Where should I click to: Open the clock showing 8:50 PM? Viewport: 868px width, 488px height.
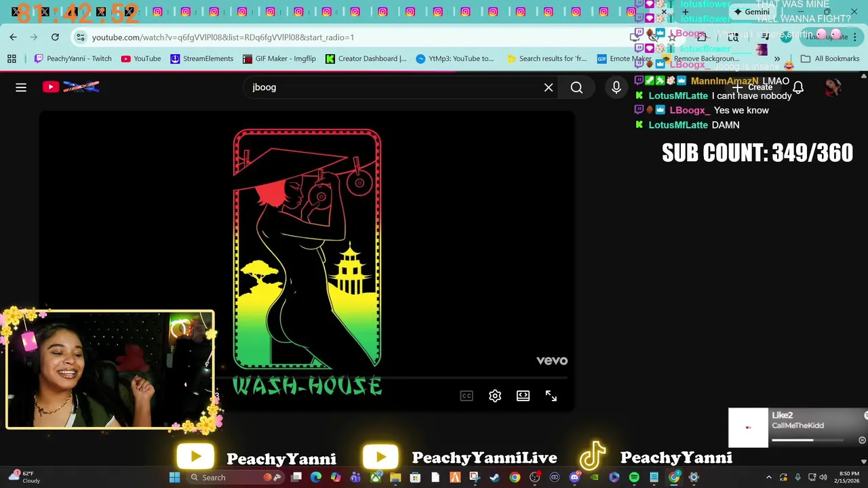click(849, 478)
